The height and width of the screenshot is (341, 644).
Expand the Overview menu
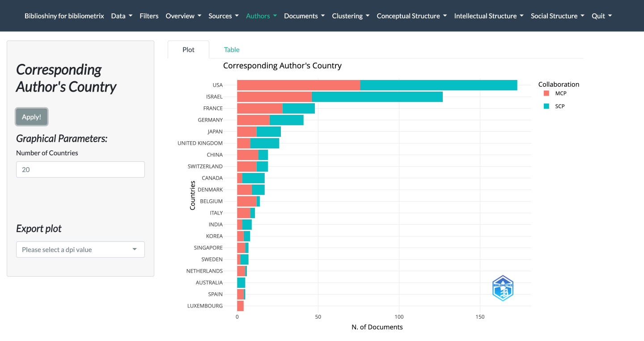183,16
